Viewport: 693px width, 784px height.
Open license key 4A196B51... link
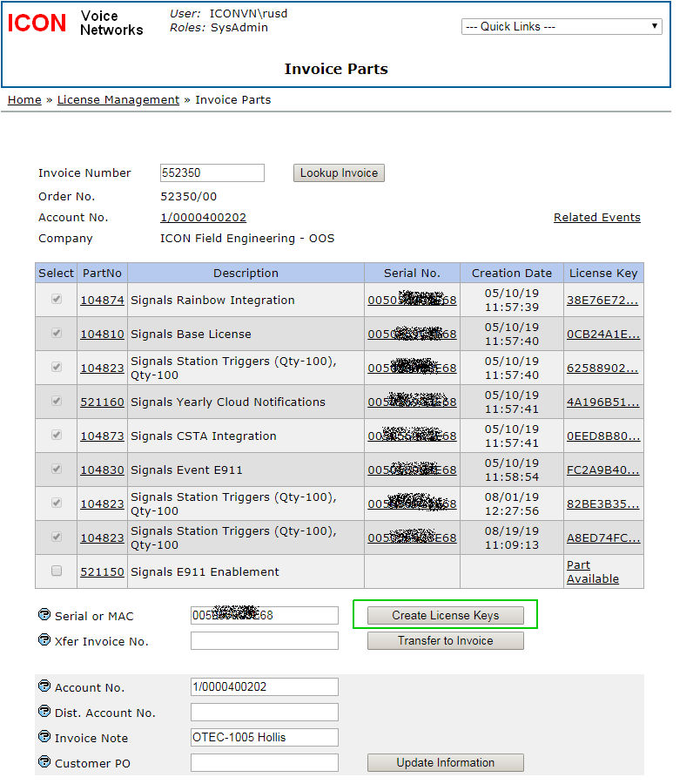coord(603,402)
